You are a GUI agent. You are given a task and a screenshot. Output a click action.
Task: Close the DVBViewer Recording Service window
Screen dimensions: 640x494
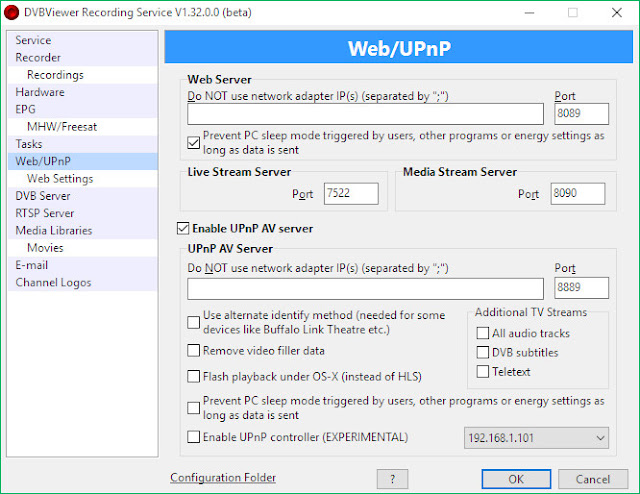617,13
